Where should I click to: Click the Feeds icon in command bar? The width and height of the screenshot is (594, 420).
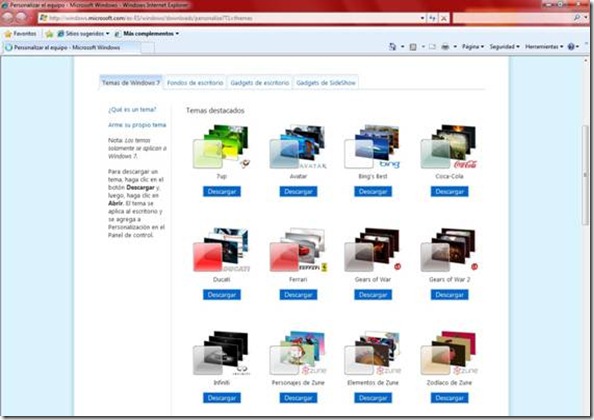pos(413,47)
